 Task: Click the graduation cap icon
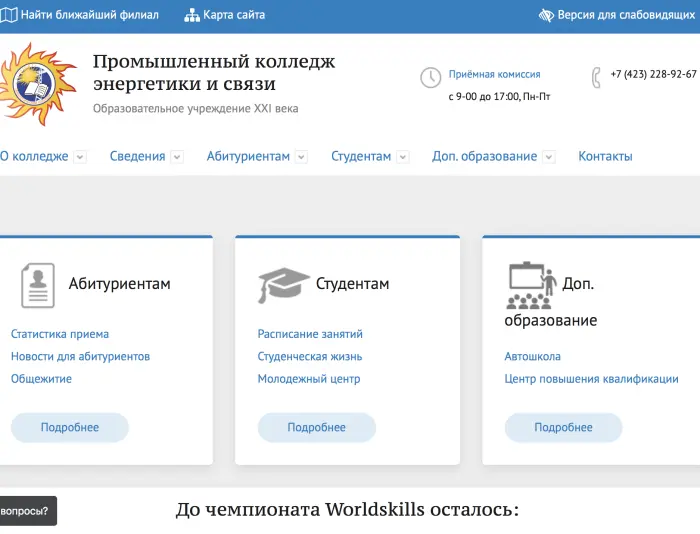click(x=283, y=285)
